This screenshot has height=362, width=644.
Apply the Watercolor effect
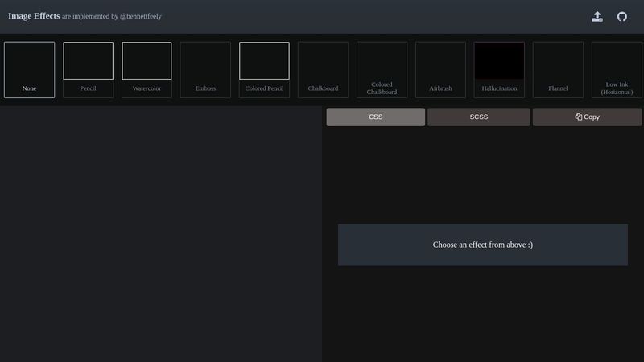(147, 70)
